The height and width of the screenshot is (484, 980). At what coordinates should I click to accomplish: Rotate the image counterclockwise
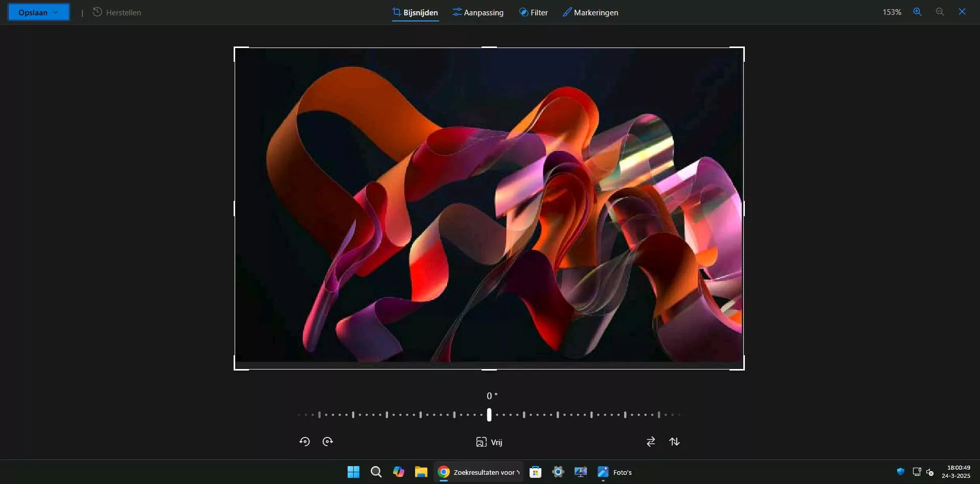click(305, 442)
